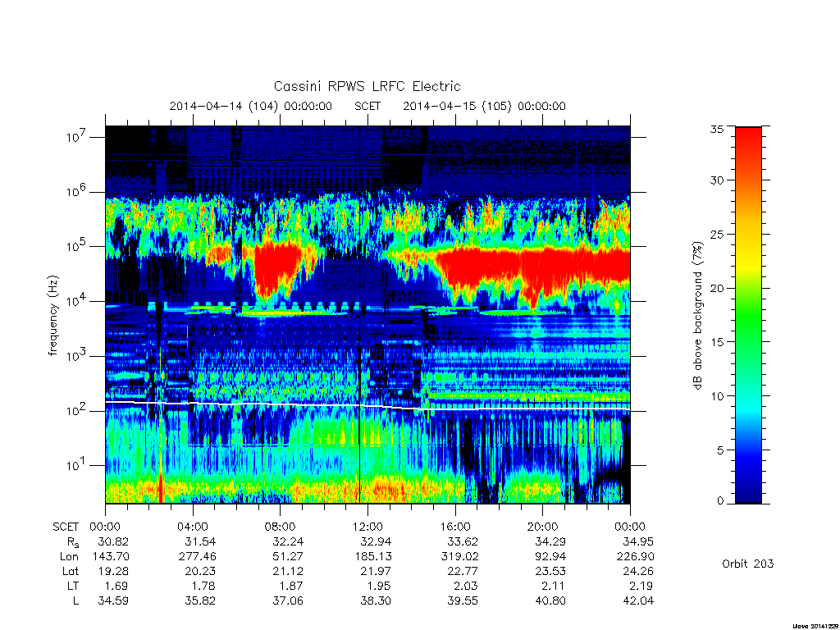Viewport: 840px width, 630px height.
Task: Click the Lat row label
Action: [71, 571]
